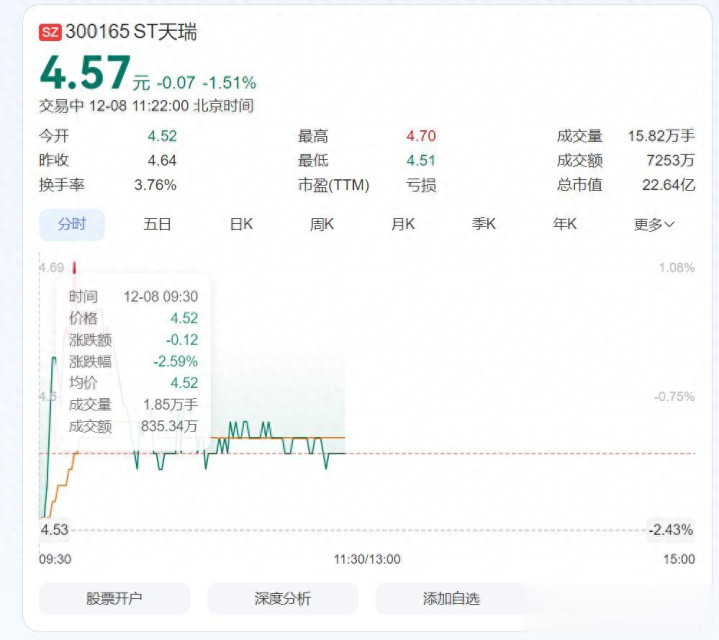The width and height of the screenshot is (719, 640).
Task: Click the large 4.57 current price
Action: [85, 73]
